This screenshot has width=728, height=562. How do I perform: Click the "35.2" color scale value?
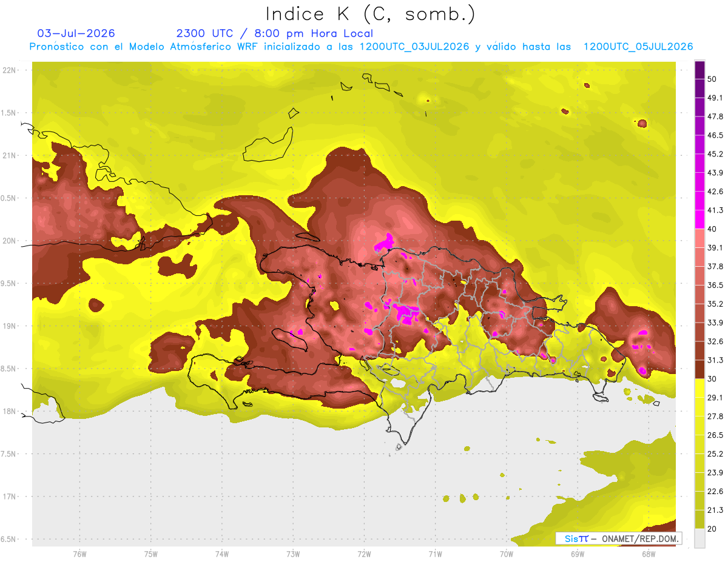click(715, 304)
